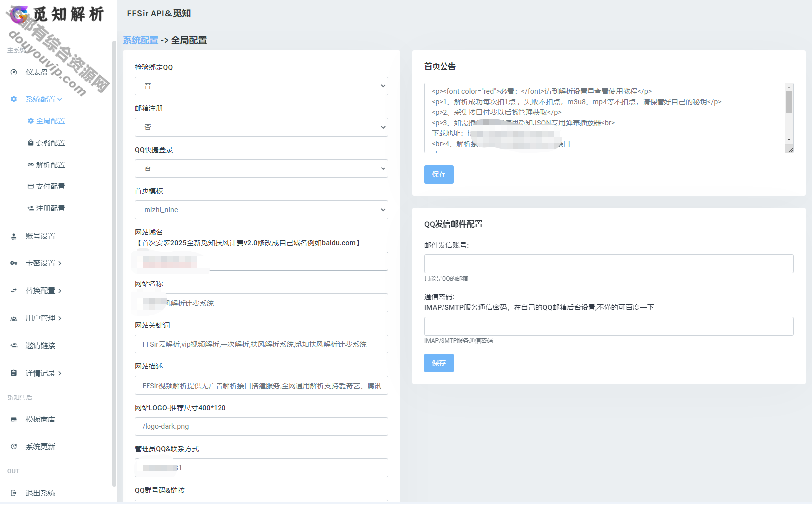Click the refresh icon beside 系统更新
This screenshot has width=812, height=505.
click(x=14, y=447)
